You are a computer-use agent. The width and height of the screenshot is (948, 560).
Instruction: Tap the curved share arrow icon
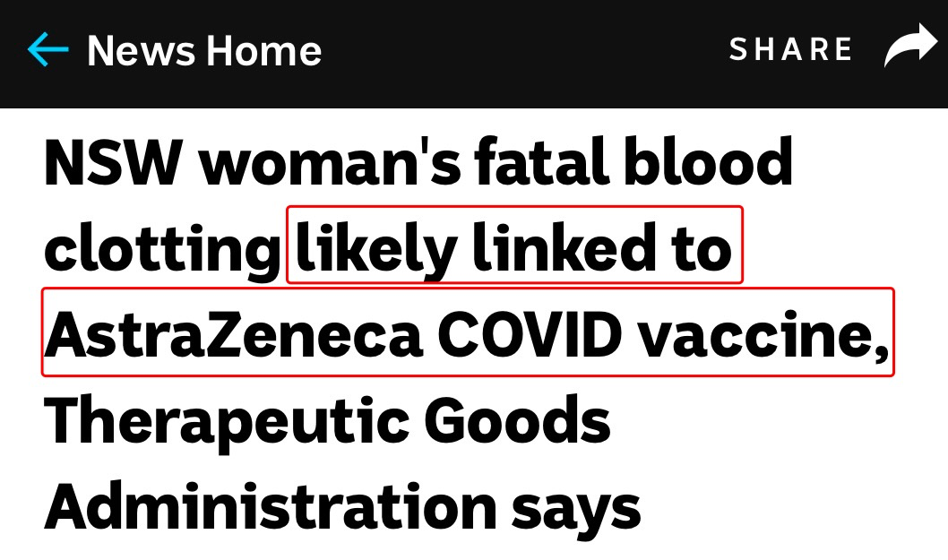coord(910,46)
